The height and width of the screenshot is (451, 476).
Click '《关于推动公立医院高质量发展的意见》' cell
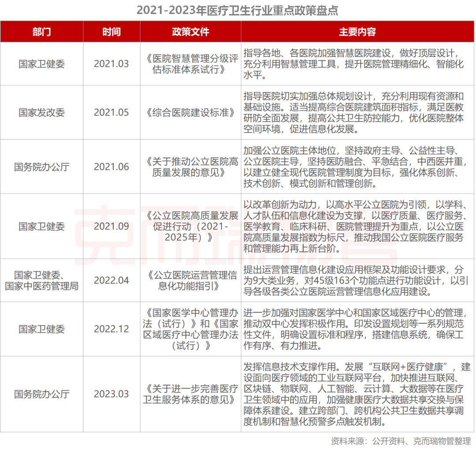[x=191, y=167]
